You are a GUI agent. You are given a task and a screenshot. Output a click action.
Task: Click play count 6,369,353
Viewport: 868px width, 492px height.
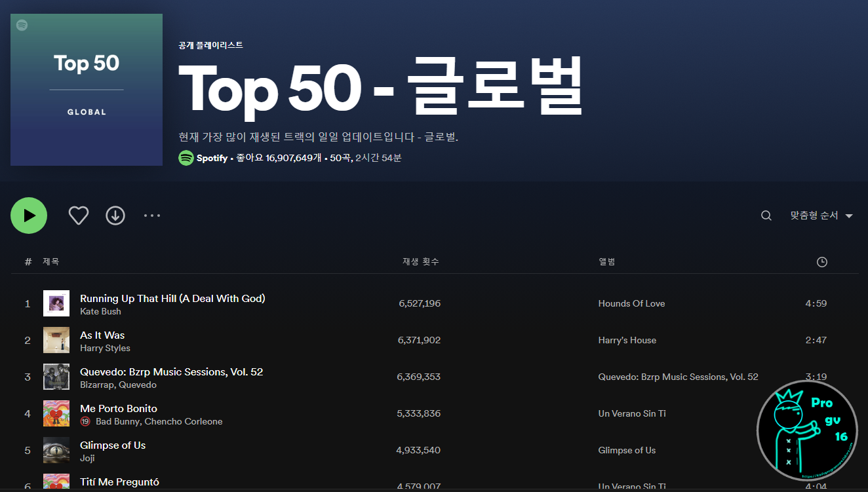(419, 377)
